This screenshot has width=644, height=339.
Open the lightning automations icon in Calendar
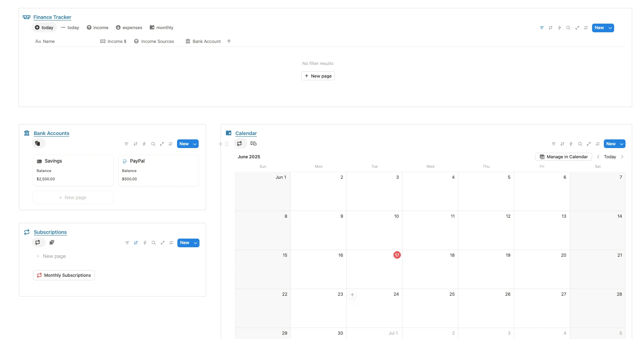tap(571, 144)
